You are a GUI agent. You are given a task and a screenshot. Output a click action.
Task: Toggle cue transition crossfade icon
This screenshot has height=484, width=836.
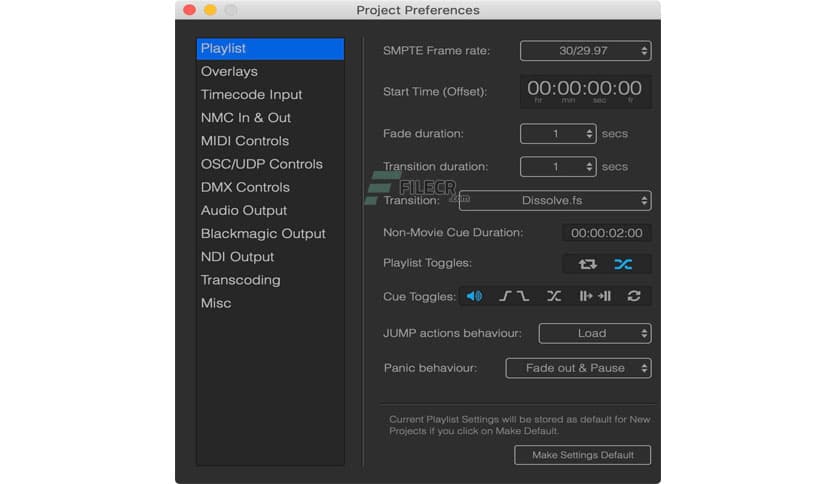pyautogui.click(x=554, y=296)
